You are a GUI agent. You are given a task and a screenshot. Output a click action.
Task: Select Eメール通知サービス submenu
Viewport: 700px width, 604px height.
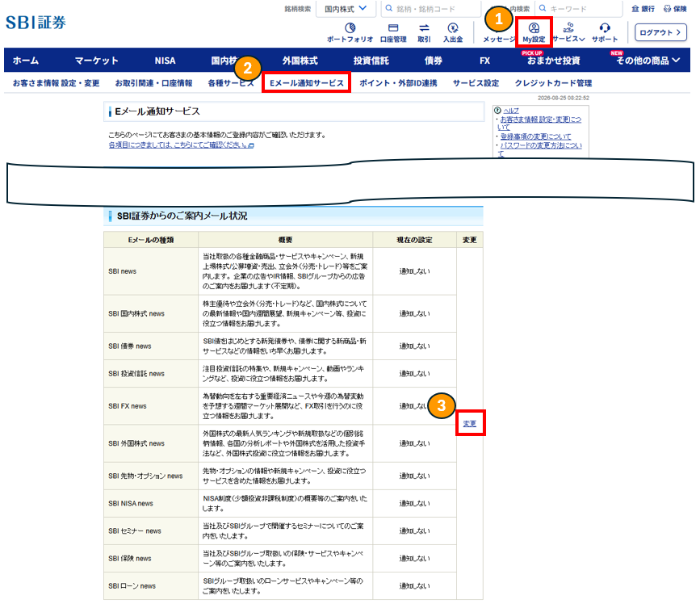click(306, 83)
